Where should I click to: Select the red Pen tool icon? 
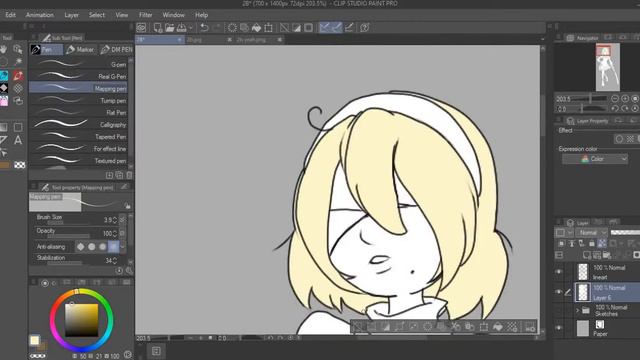pyautogui.click(x=18, y=76)
